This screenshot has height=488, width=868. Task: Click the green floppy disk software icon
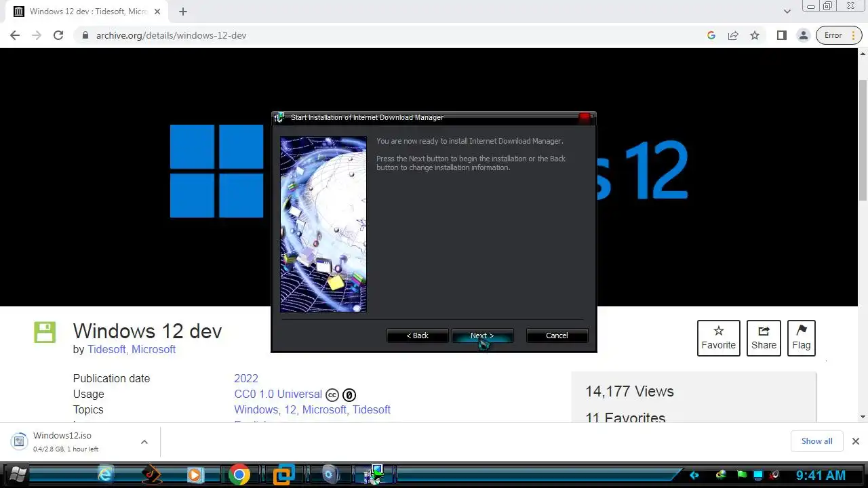pyautogui.click(x=45, y=333)
